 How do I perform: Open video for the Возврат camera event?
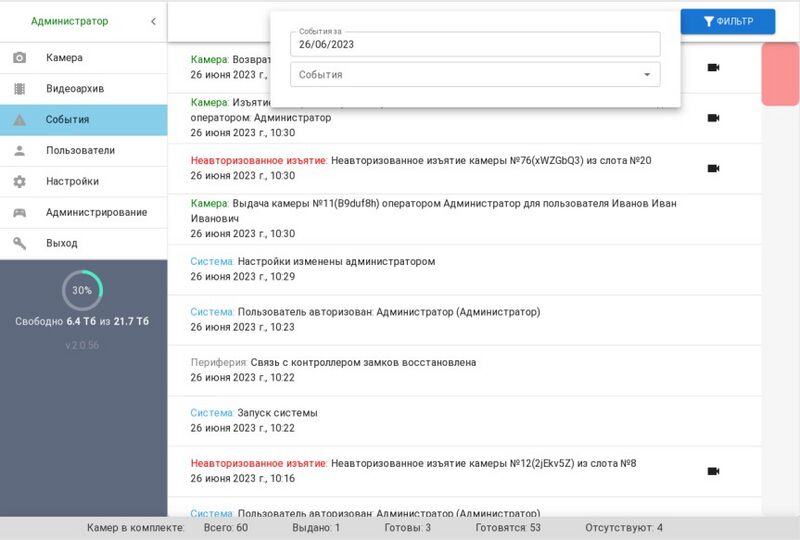point(713,67)
